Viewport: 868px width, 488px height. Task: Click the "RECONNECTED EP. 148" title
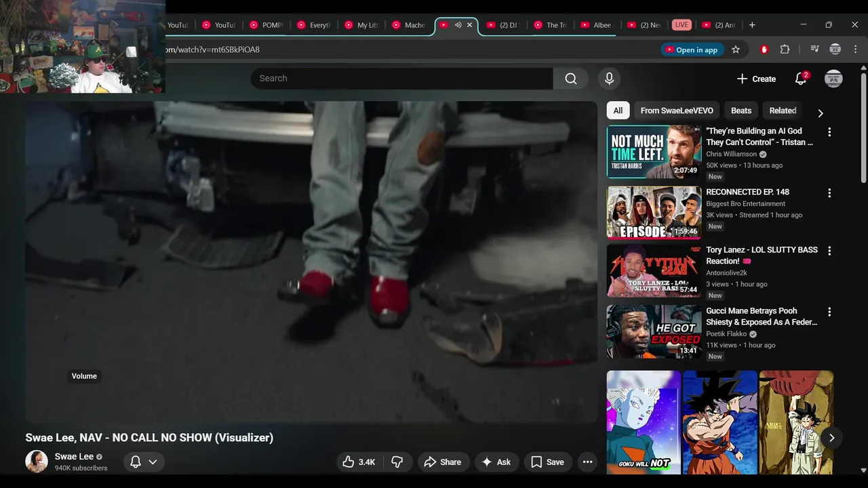pyautogui.click(x=747, y=192)
